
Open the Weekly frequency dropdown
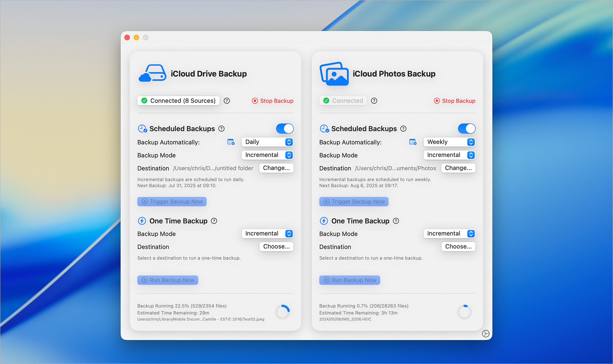(450, 142)
